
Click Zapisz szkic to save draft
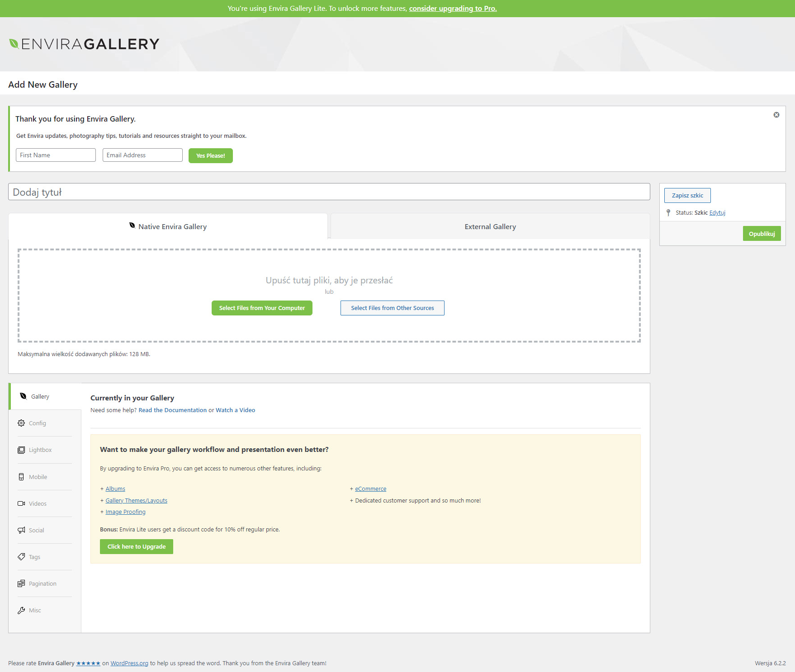click(x=687, y=195)
